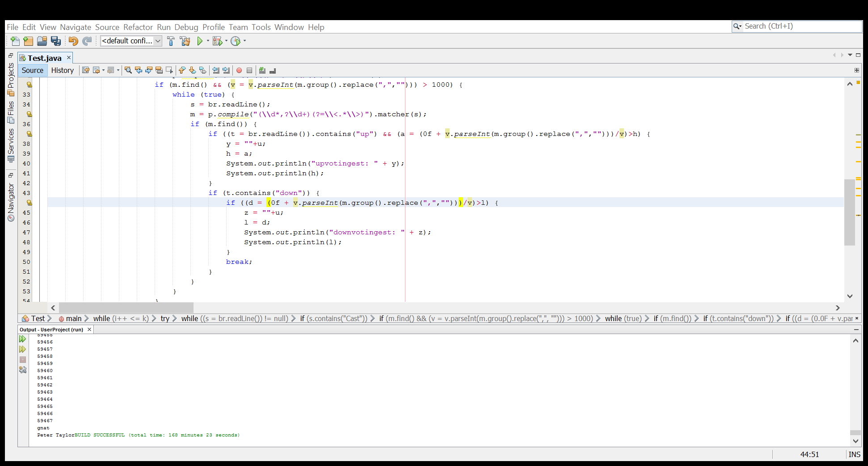868x466 pixels.
Task: Expand Forward navigation dropdown arrow in editor toolbar
Action: 118,70
